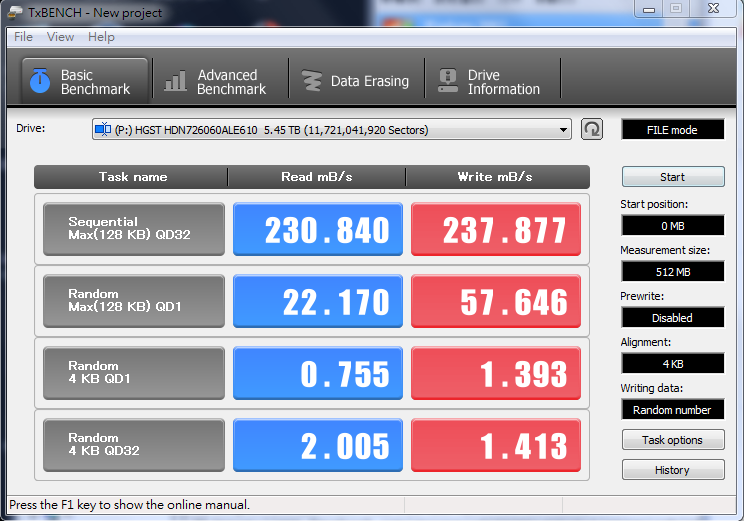
Task: Click the refresh drive list icon
Action: 592,129
